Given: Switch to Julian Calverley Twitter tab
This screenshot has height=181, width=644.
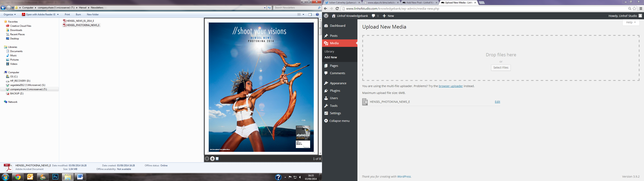Looking at the screenshot, I should [x=342, y=2].
